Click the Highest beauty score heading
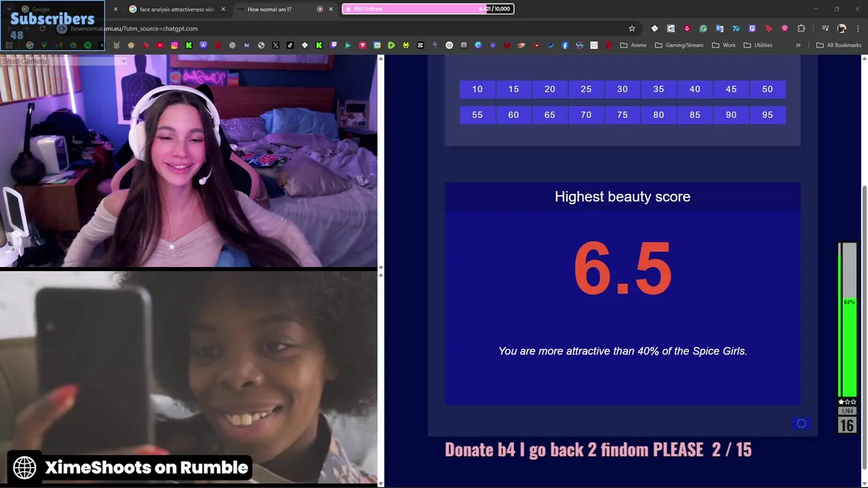Image resolution: width=868 pixels, height=488 pixels. click(623, 197)
